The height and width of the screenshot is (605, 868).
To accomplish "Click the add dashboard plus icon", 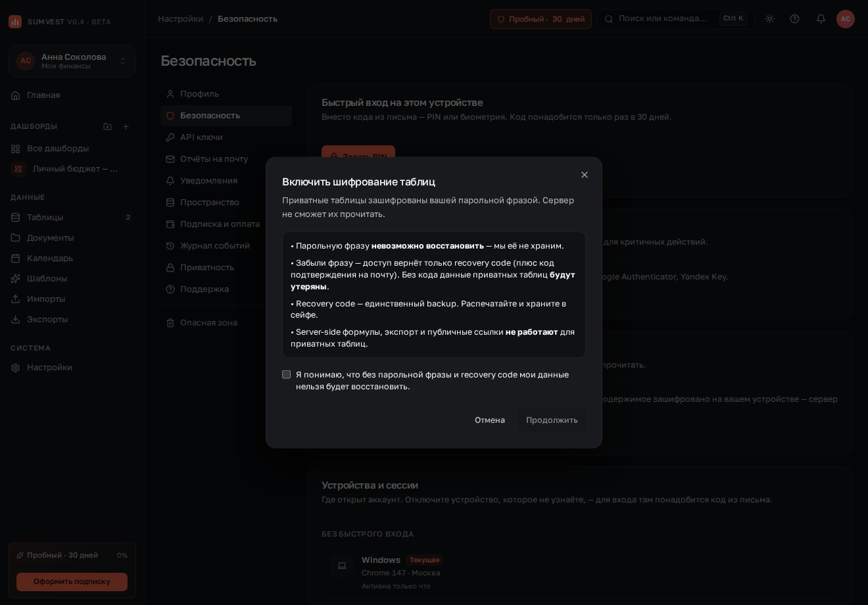I will pos(126,126).
